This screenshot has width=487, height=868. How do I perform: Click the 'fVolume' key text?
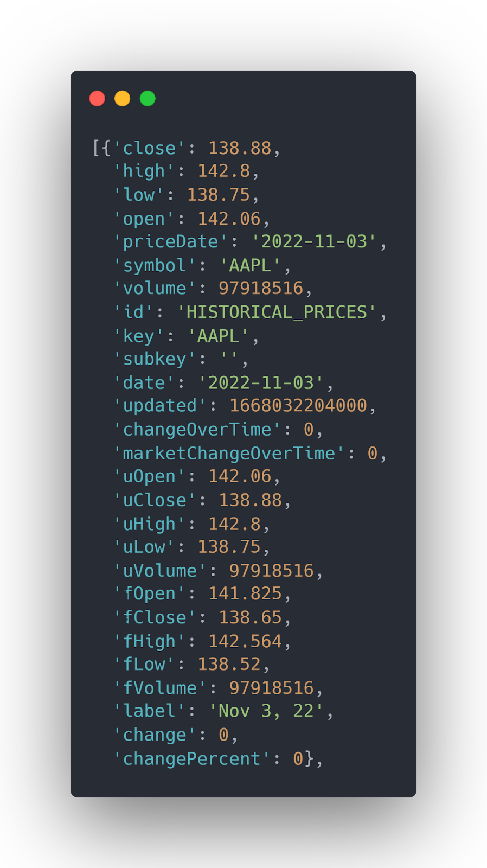click(160, 688)
